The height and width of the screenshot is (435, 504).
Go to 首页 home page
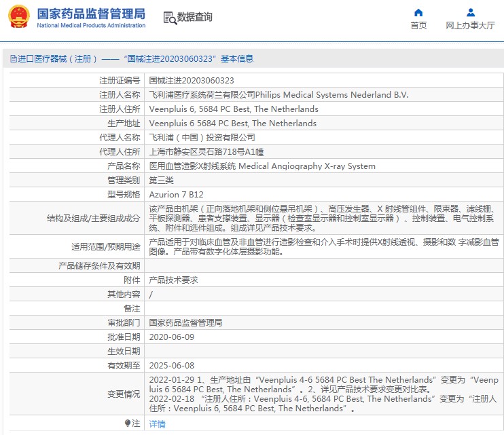(418, 25)
